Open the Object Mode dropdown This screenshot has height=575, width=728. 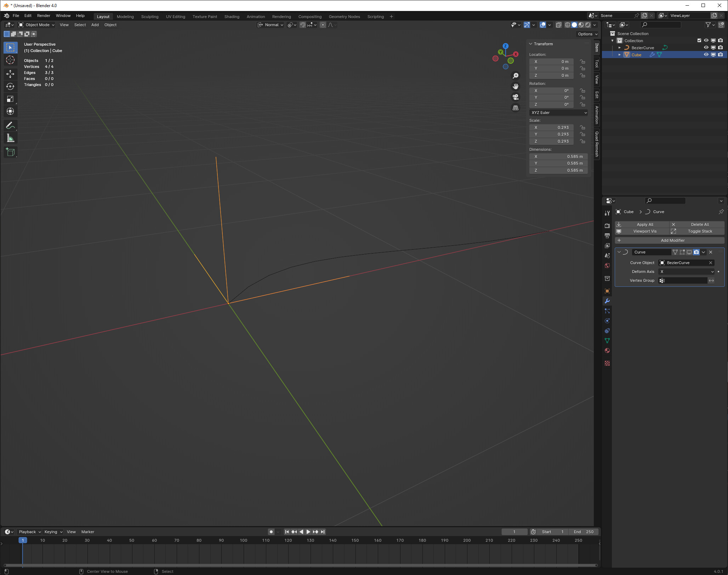point(36,25)
